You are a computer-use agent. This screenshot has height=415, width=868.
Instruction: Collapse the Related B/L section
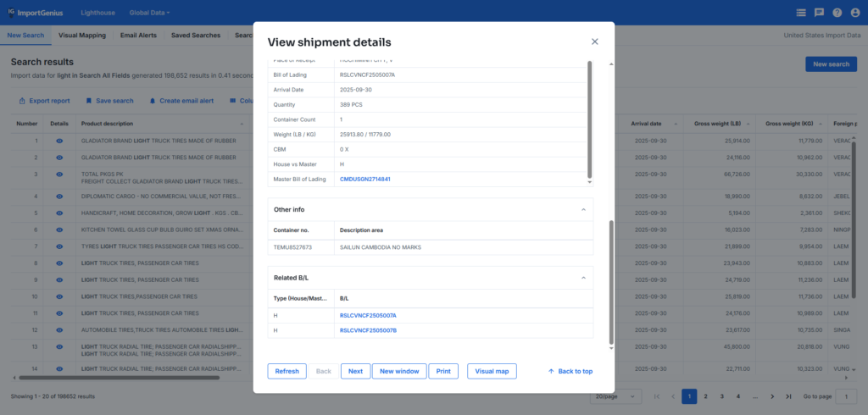(x=582, y=278)
